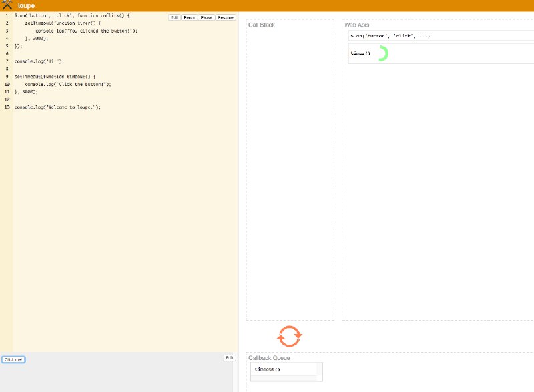534x392 pixels.
Task: Click the Edit button above the code editor
Action: pyautogui.click(x=174, y=17)
